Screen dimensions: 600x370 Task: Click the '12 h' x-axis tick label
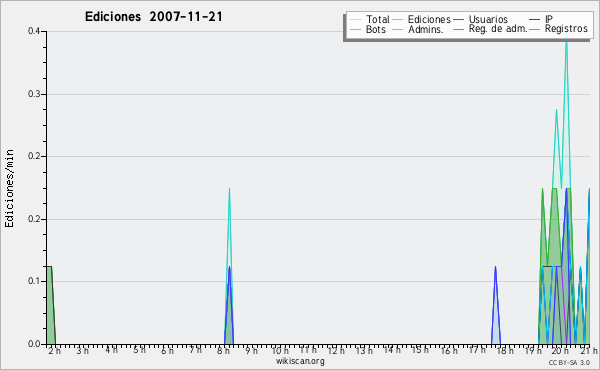tap(336, 350)
